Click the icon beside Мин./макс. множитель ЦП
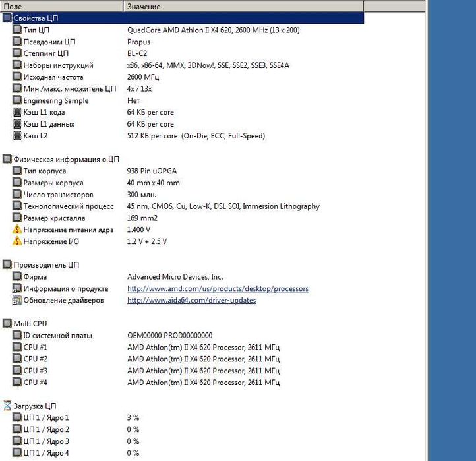 coord(17,88)
